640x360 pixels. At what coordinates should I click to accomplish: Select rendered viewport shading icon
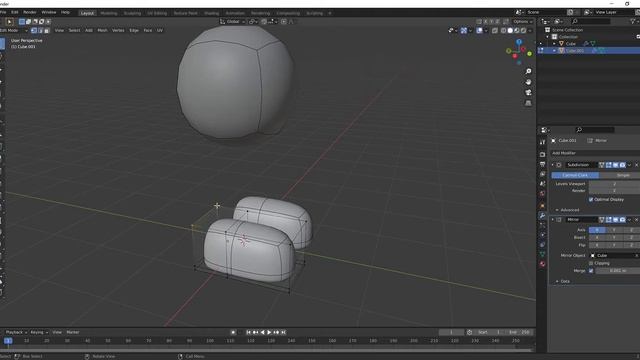(x=523, y=30)
